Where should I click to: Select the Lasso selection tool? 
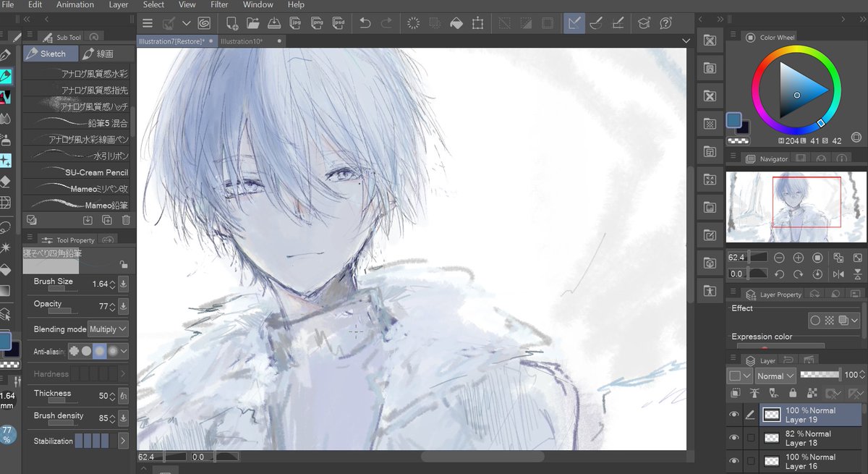6,227
